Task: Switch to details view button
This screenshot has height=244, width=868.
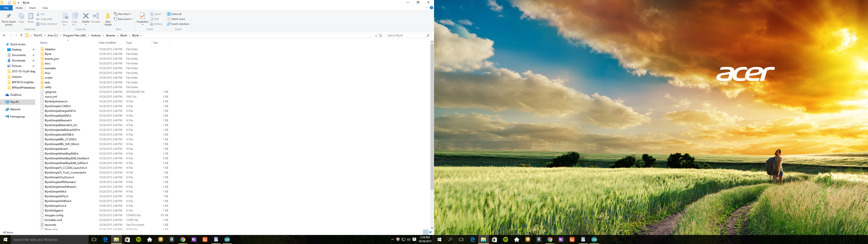Action: [425, 232]
